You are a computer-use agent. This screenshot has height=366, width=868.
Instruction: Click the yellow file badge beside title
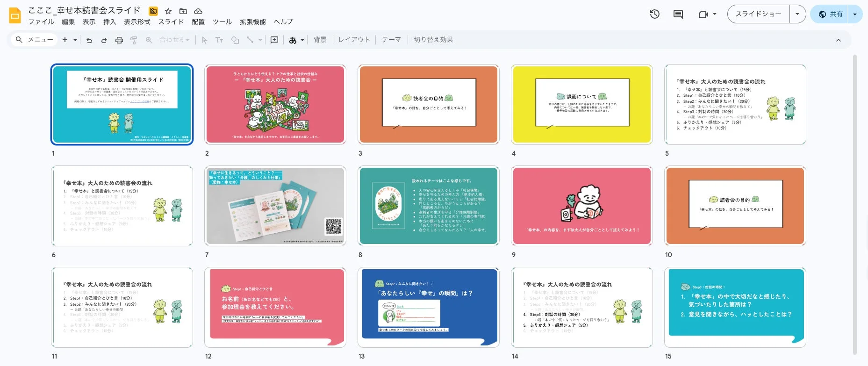coord(153,11)
